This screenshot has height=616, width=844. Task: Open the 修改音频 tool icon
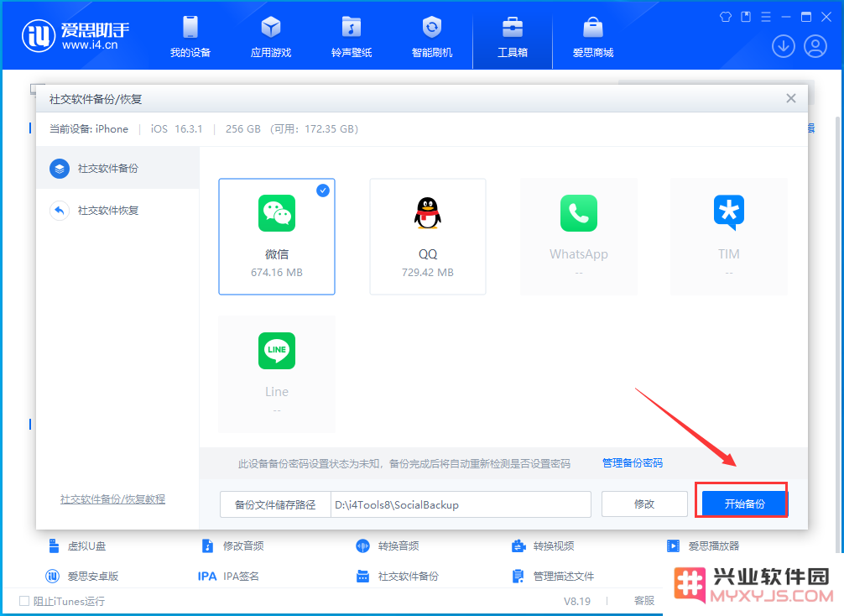coord(207,546)
